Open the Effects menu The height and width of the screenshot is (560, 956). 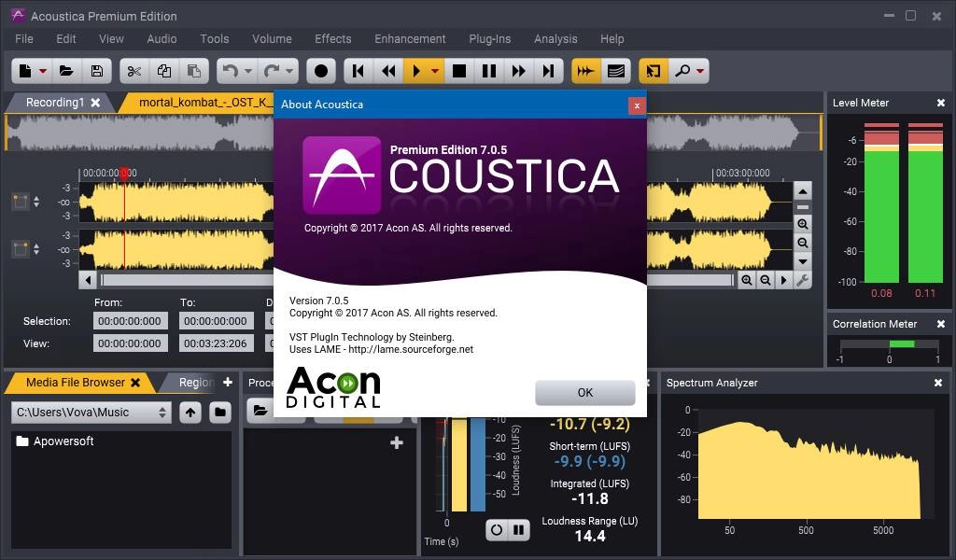pyautogui.click(x=333, y=39)
